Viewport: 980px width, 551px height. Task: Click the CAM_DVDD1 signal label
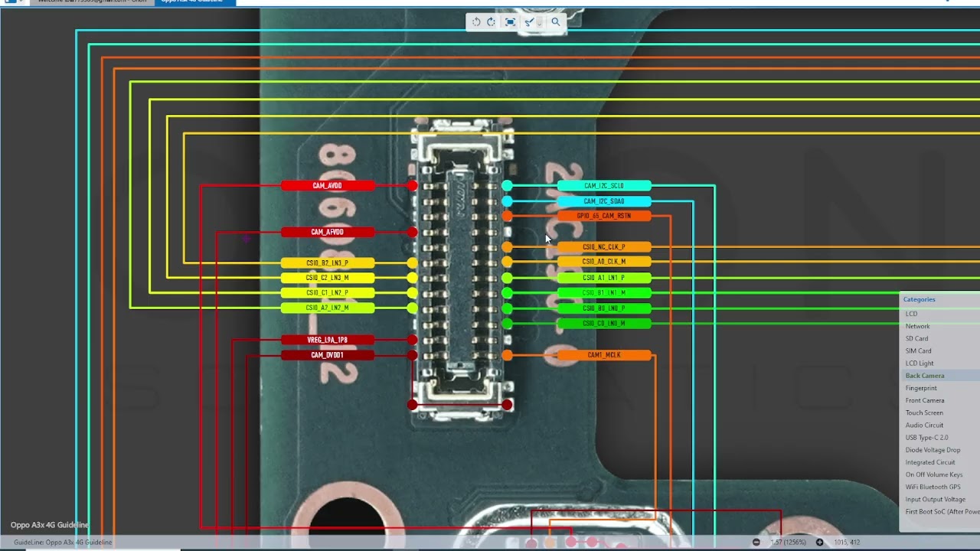coord(328,355)
